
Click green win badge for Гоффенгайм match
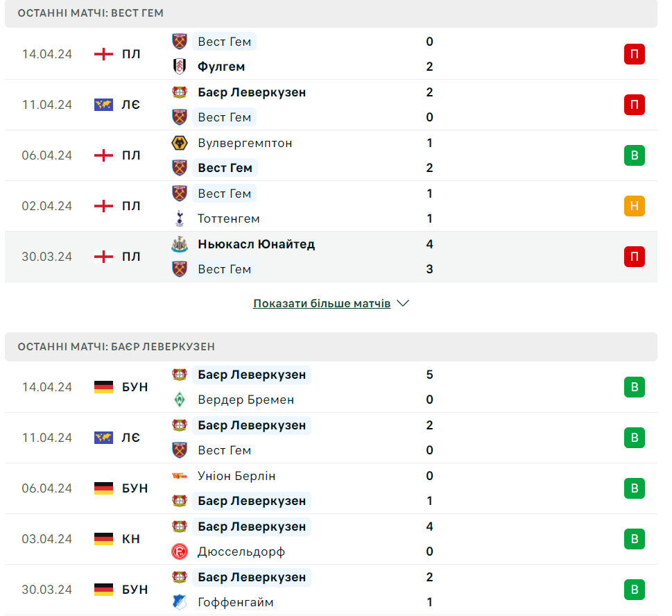coord(634,590)
